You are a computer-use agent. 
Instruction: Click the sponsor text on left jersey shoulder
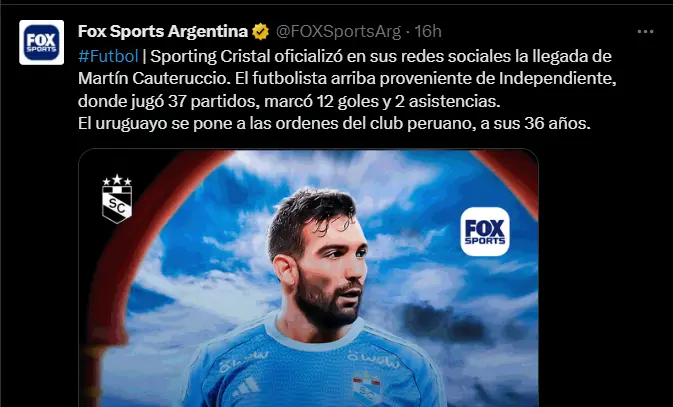243,361
